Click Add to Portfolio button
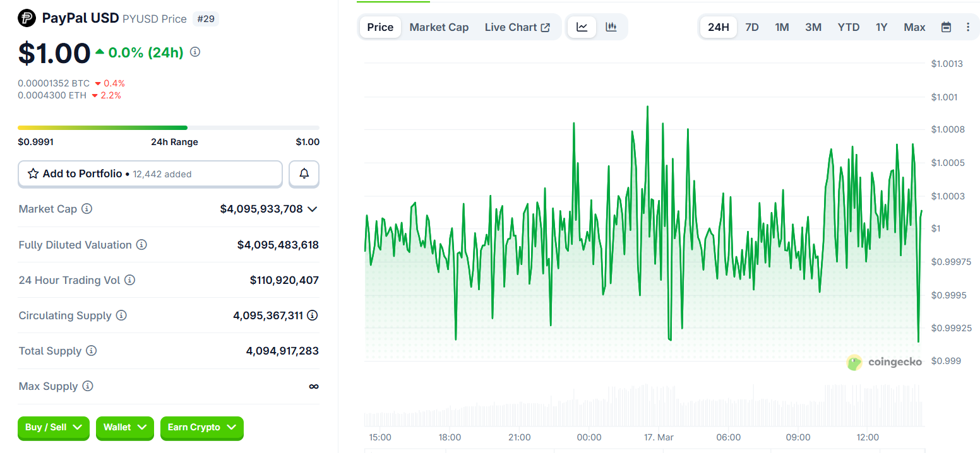 point(150,174)
